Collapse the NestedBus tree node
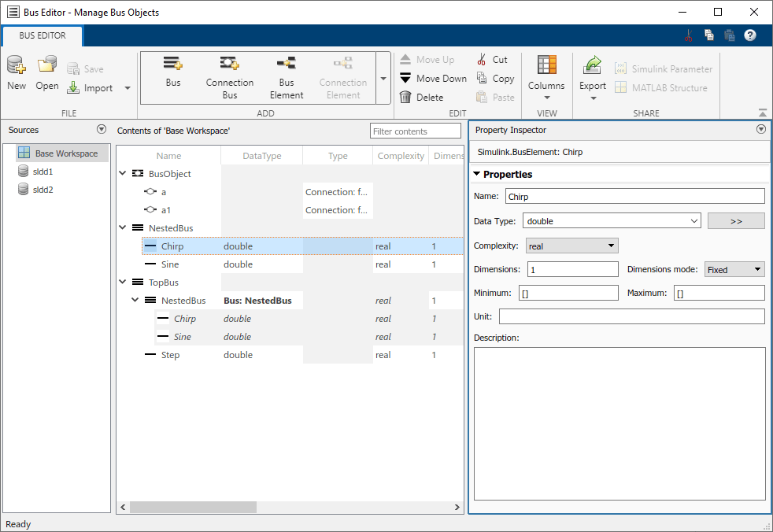The image size is (773, 532). click(x=123, y=227)
